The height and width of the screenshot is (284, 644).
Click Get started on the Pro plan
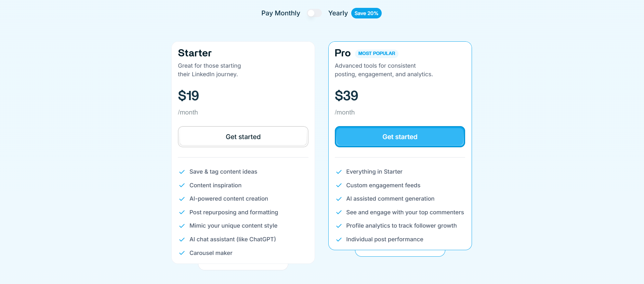tap(399, 137)
